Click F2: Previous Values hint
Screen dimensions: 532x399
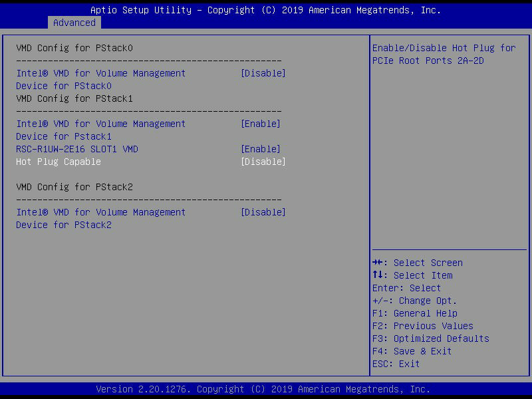tap(423, 326)
